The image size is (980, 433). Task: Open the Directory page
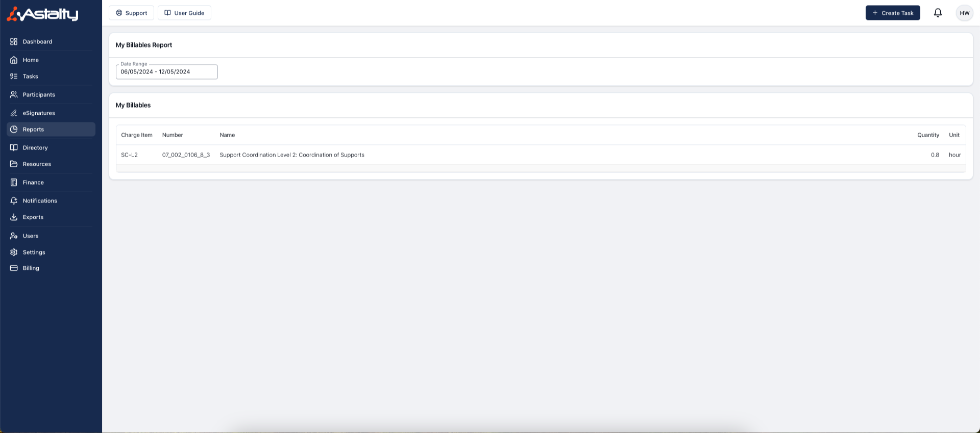click(35, 148)
